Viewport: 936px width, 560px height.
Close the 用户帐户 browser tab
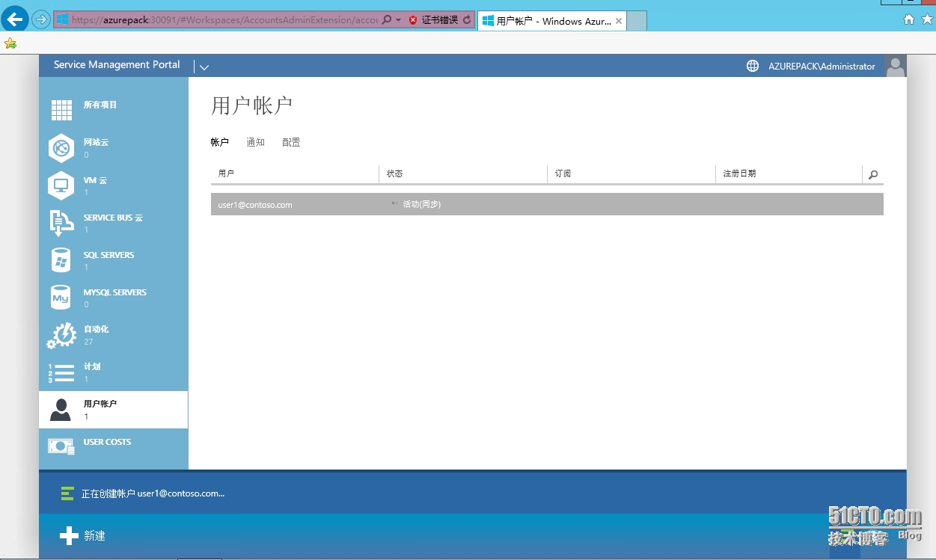pyautogui.click(x=619, y=21)
